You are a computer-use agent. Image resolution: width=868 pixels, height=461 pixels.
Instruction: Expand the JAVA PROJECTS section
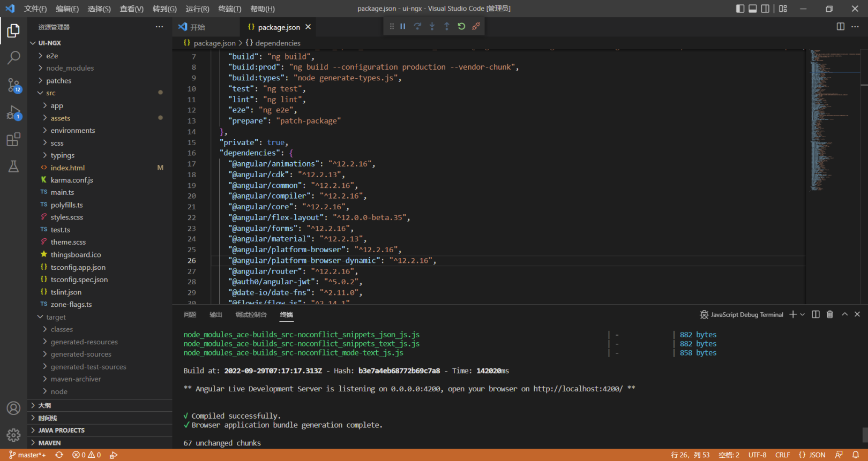pyautogui.click(x=100, y=430)
